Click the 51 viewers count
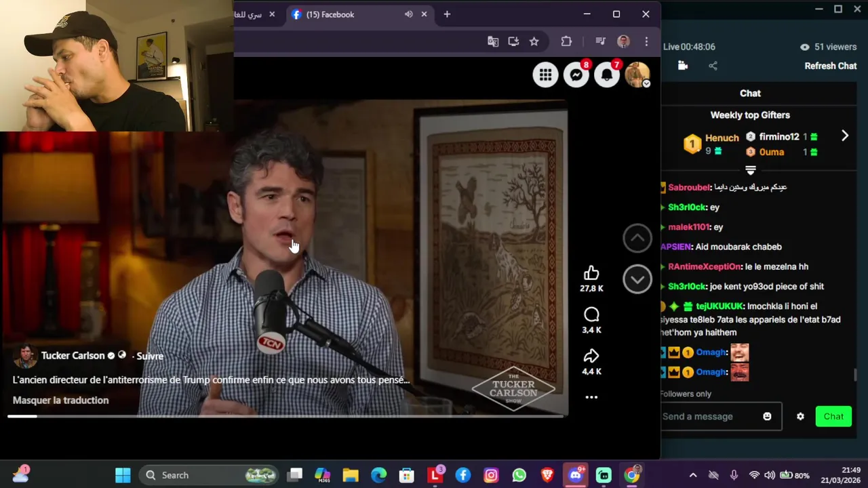 tap(828, 47)
